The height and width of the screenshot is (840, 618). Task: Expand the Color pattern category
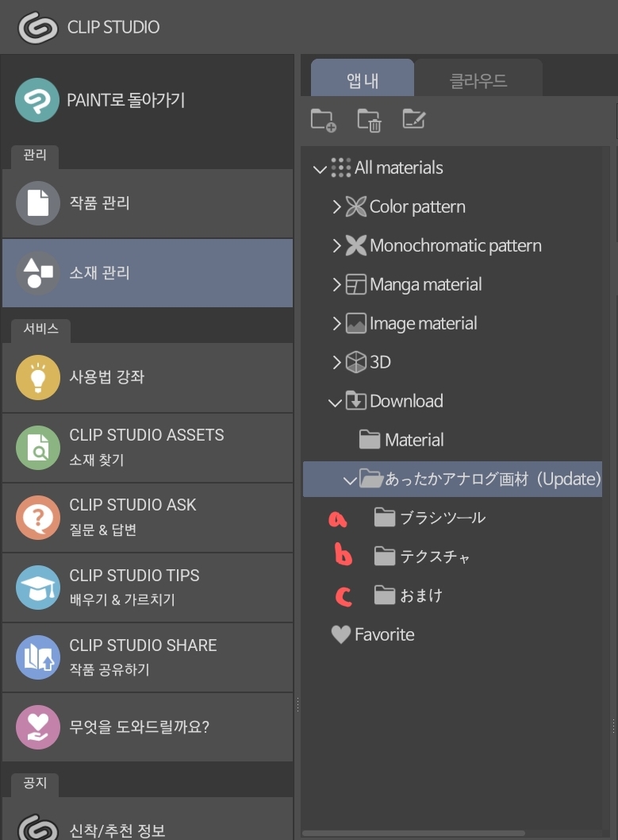pyautogui.click(x=336, y=206)
